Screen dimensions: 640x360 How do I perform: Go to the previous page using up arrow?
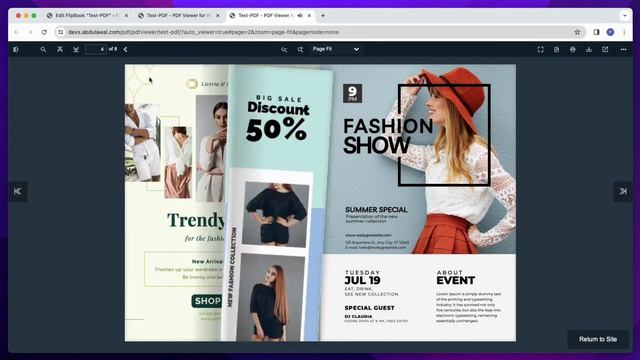[60, 49]
